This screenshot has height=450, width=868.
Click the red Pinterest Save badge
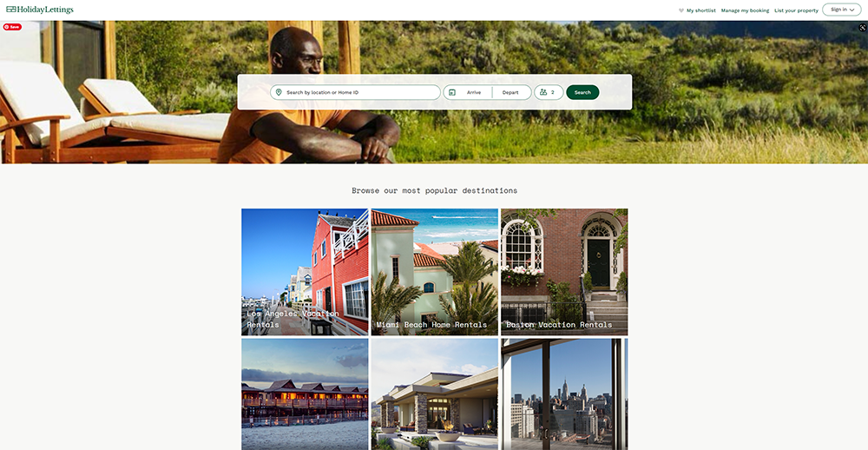(x=12, y=27)
